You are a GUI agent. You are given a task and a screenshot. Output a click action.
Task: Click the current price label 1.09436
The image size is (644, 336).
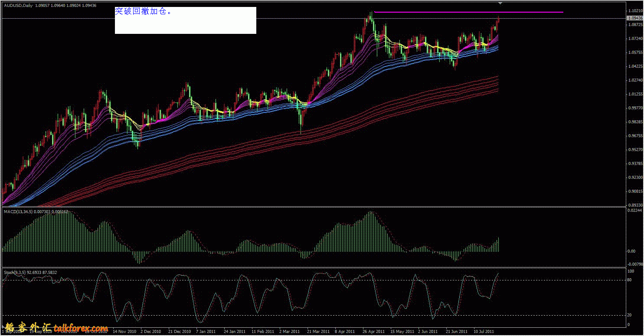[635, 18]
